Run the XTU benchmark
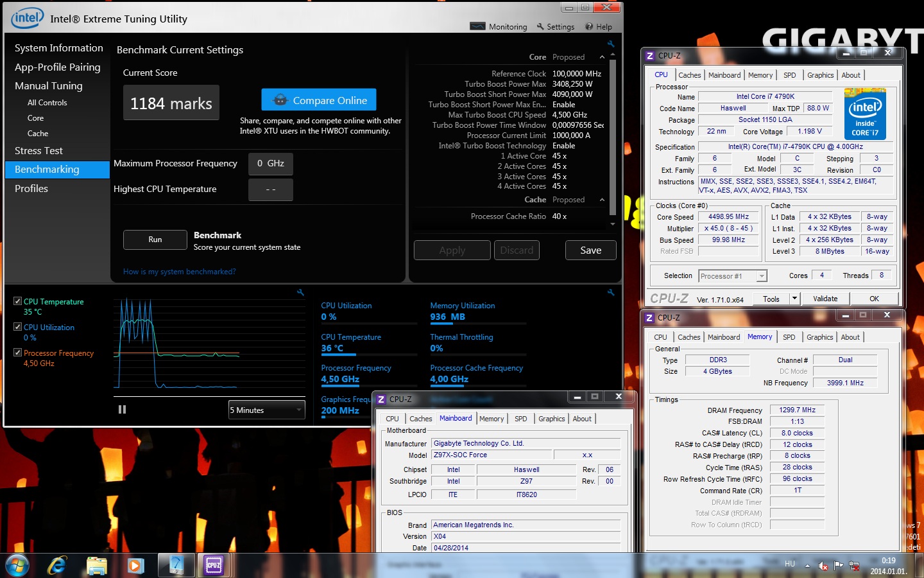Screen dimensions: 924x578 (155, 240)
